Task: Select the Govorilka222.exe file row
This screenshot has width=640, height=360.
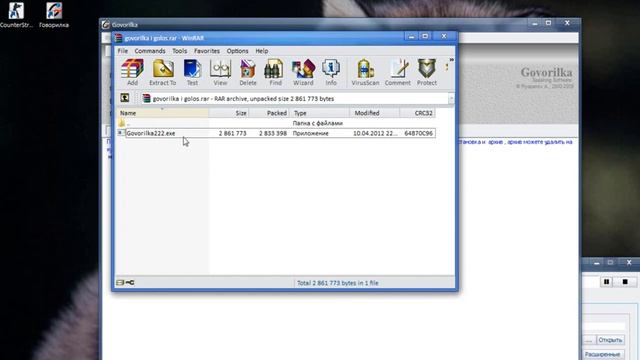Action: [x=276, y=133]
